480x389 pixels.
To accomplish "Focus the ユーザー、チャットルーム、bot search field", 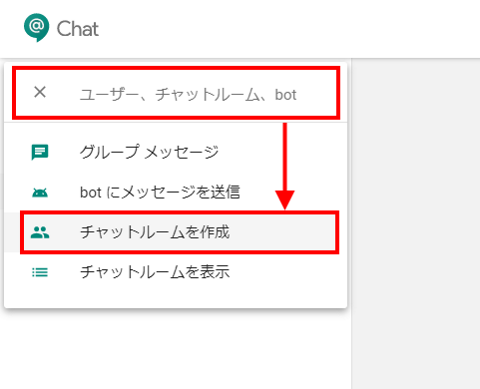I will [188, 94].
